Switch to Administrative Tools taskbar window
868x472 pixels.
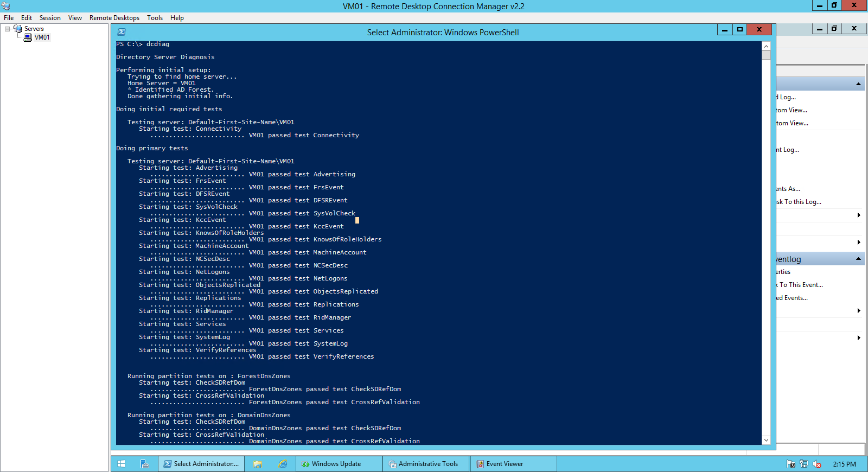(x=427, y=464)
